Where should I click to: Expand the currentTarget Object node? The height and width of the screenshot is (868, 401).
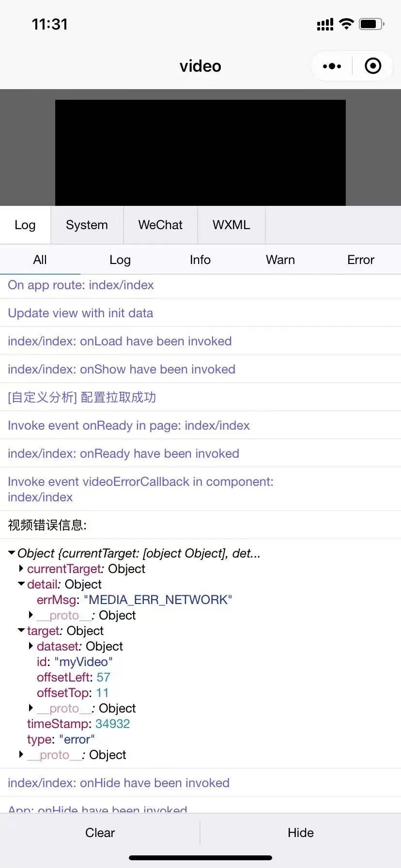[x=21, y=568]
